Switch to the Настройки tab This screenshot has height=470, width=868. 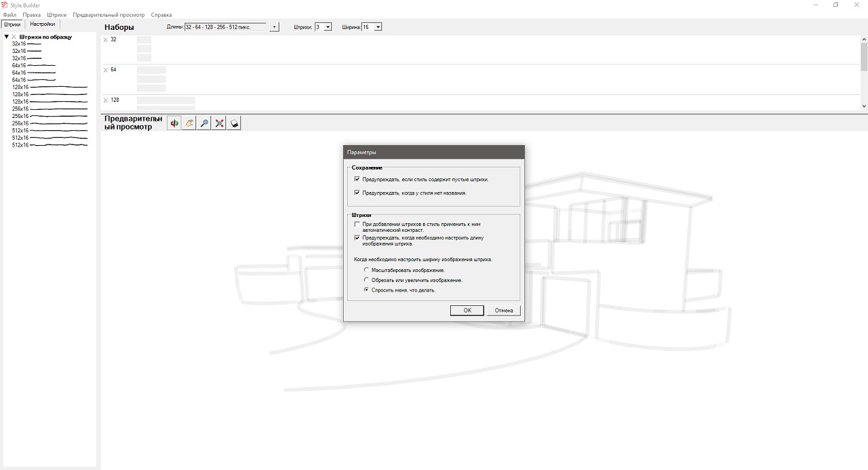click(x=42, y=24)
